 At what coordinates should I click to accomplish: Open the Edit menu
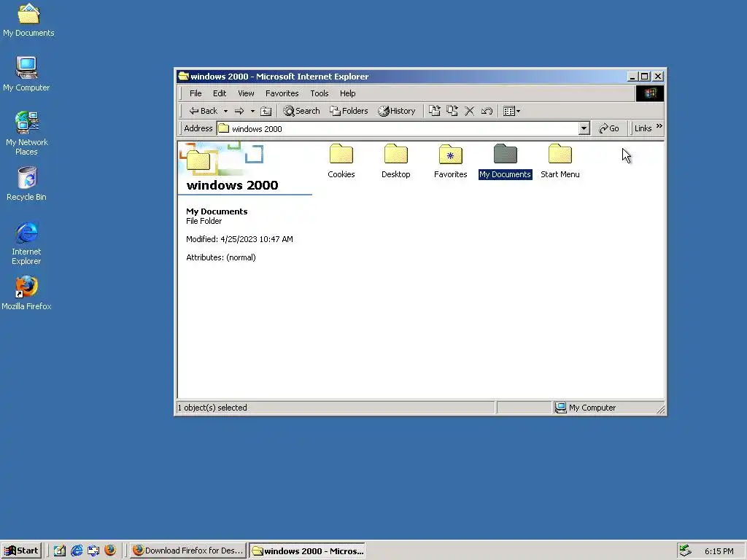point(220,93)
